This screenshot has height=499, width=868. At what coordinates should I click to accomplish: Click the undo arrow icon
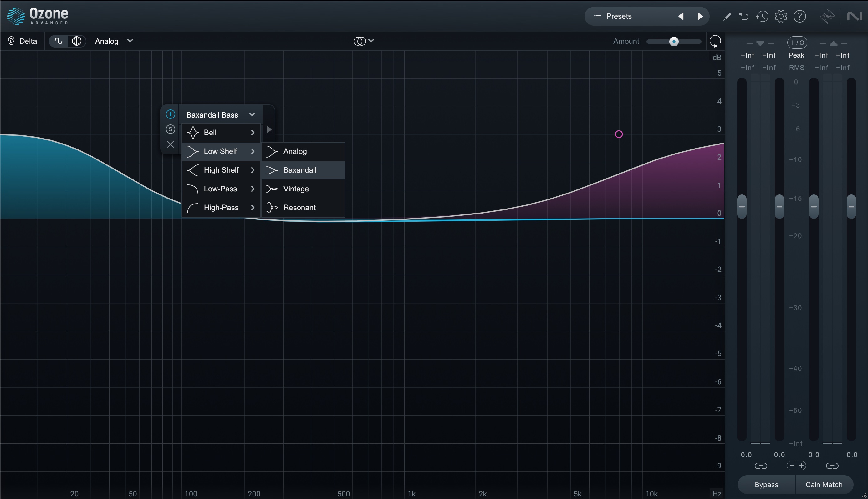[743, 16]
